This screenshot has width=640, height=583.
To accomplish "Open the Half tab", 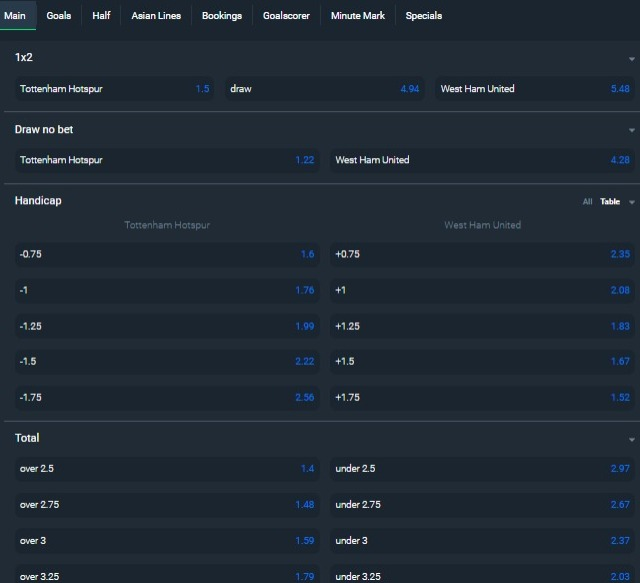I will coord(101,16).
